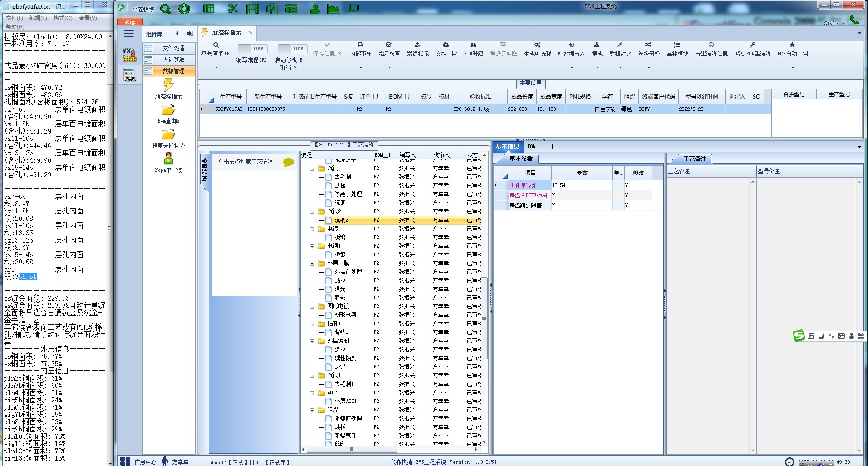This screenshot has height=466, width=868.
Task: Open dropdown arrow under MI数据导入
Action: click(x=572, y=67)
